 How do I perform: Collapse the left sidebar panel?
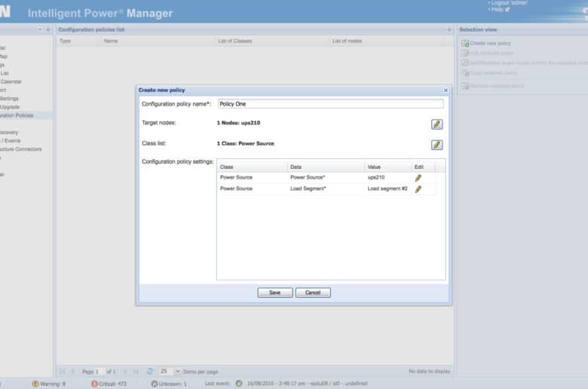40,29
